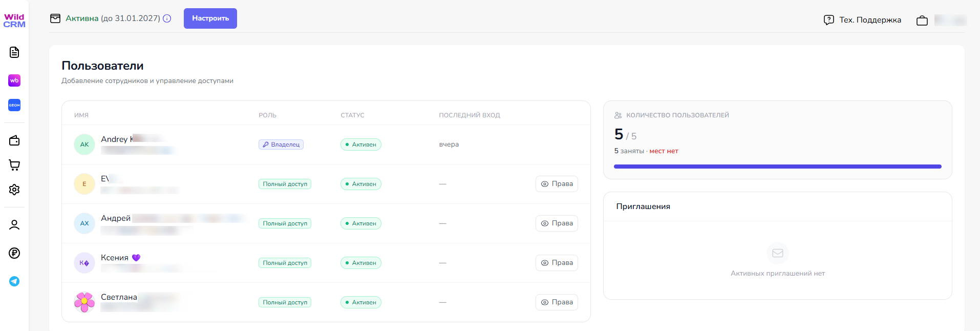The image size is (980, 331).
Task: Click the ПОСЛЕДНИЙ ВХОД column header
Action: tap(470, 115)
